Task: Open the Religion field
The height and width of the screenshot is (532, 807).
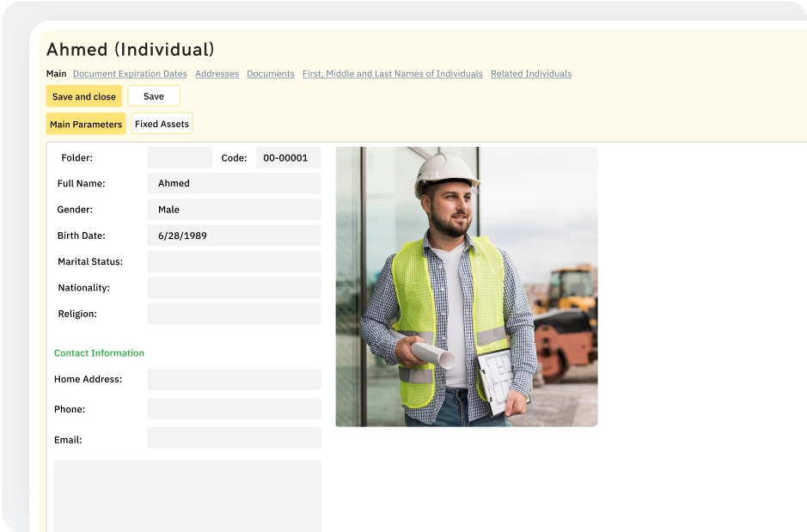Action: [234, 314]
